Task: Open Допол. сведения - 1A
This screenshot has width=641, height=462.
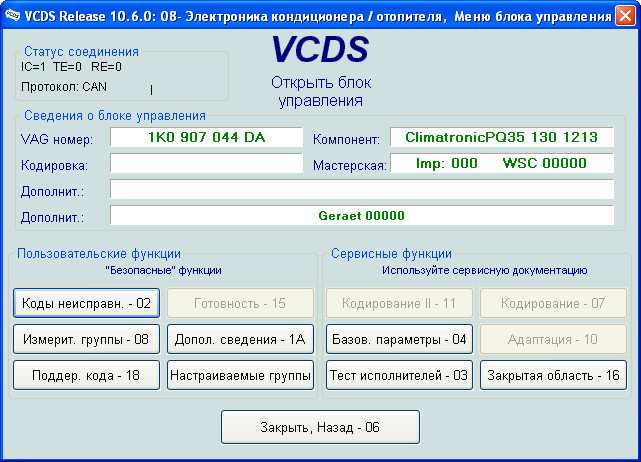Action: tap(240, 339)
